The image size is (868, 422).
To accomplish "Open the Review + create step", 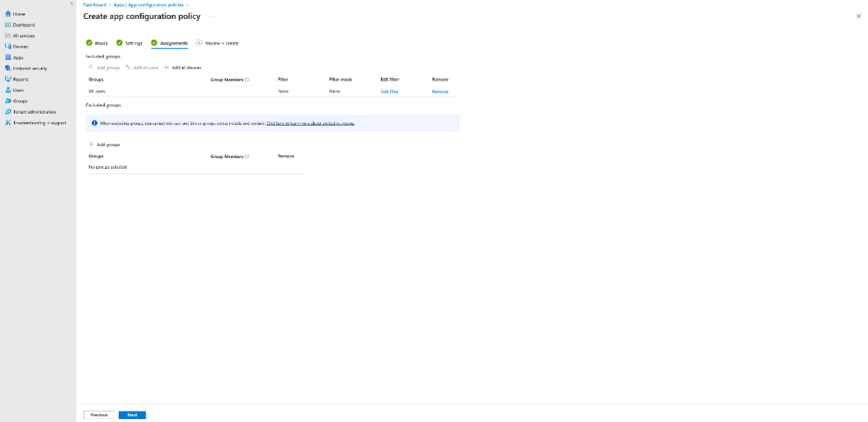I will [221, 42].
